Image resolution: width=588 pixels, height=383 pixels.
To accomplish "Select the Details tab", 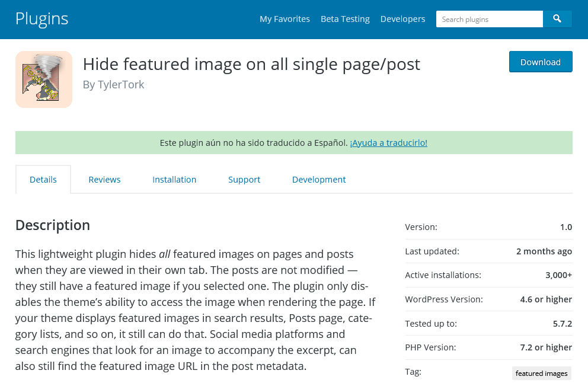I will coord(43,180).
